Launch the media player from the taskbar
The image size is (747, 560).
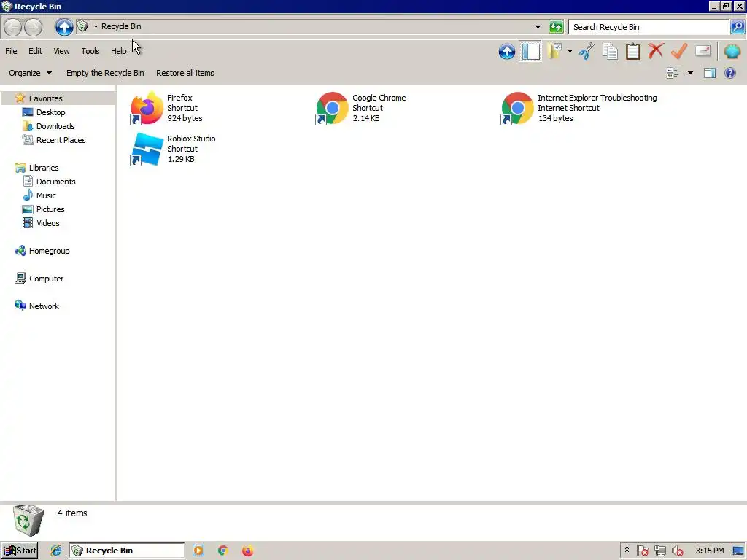pos(198,551)
